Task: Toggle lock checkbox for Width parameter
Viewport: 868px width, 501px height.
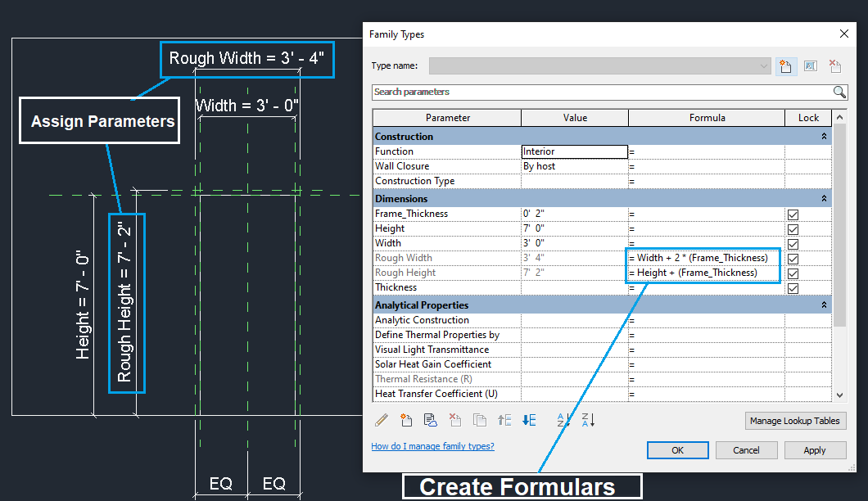Action: [793, 244]
